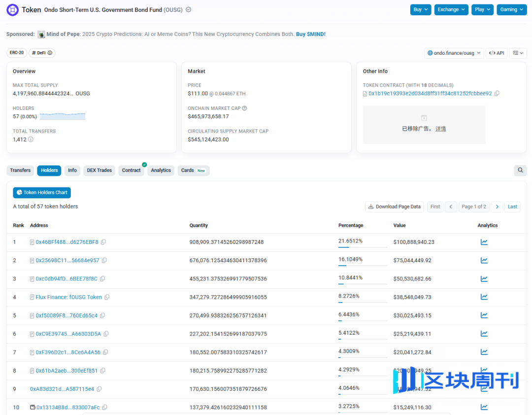Click the search magnifier icon

[520, 170]
